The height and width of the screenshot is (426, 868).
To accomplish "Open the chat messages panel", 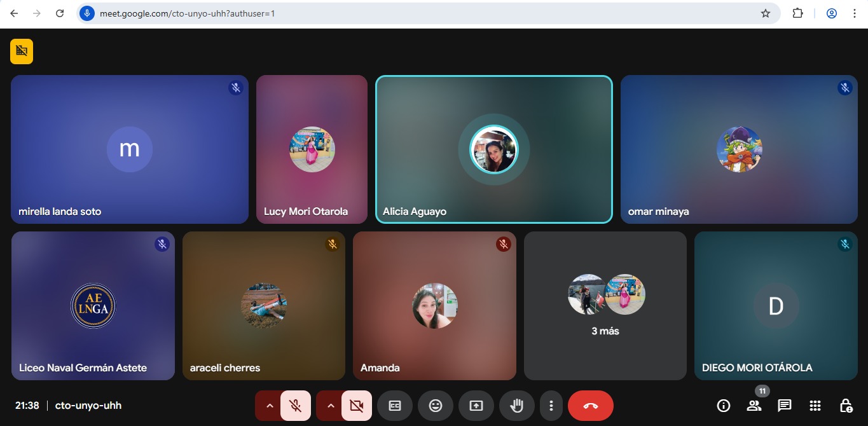I will pyautogui.click(x=785, y=406).
